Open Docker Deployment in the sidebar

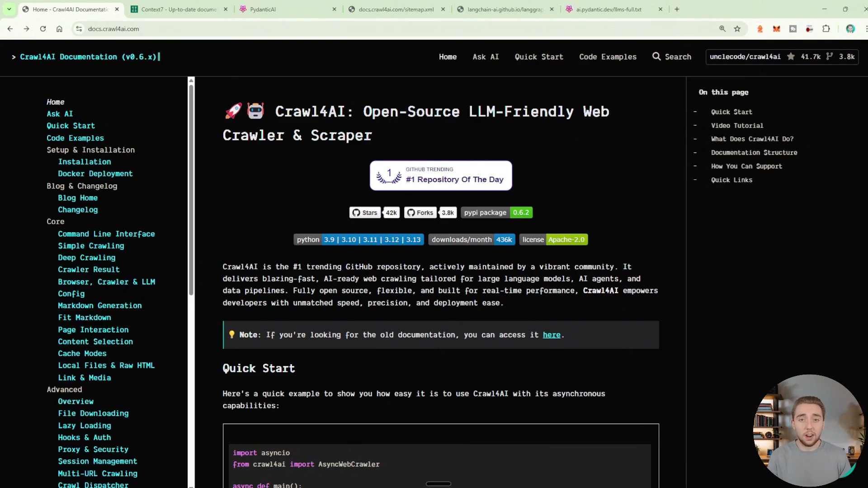pyautogui.click(x=95, y=174)
